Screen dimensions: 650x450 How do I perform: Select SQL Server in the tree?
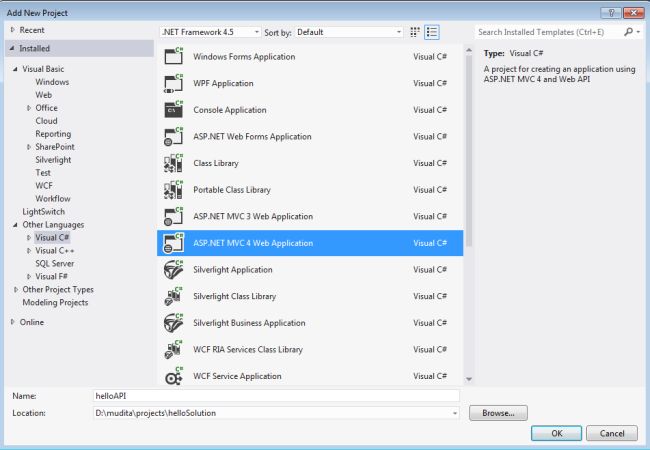click(55, 264)
